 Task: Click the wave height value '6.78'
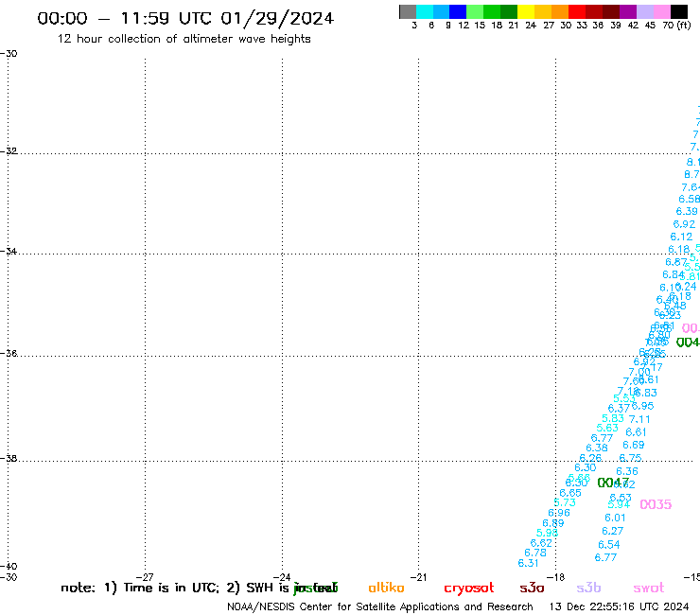tap(535, 553)
